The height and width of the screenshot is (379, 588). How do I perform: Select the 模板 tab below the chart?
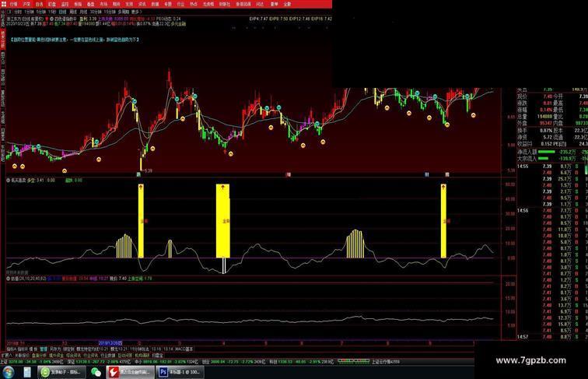(x=33, y=349)
